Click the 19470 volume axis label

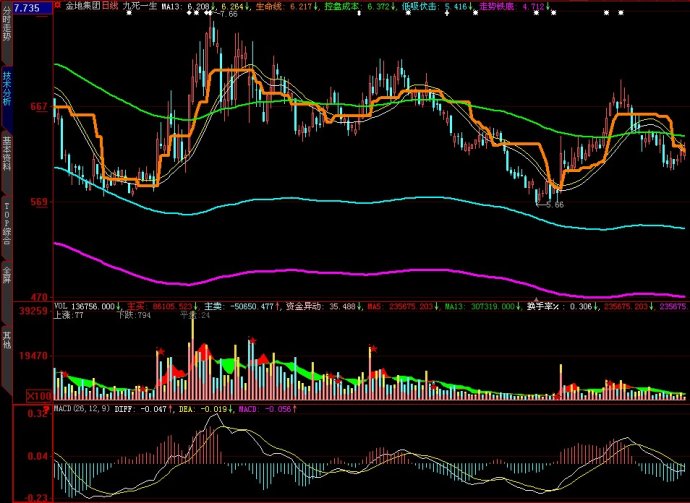[x=33, y=355]
